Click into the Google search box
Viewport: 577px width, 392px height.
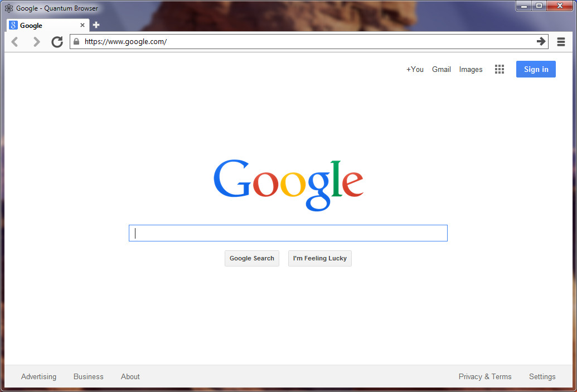(288, 233)
